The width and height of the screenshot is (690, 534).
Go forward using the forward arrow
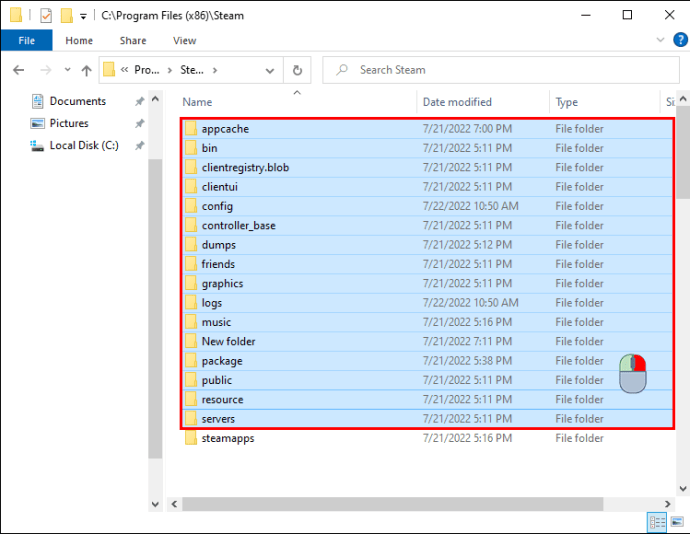[45, 70]
